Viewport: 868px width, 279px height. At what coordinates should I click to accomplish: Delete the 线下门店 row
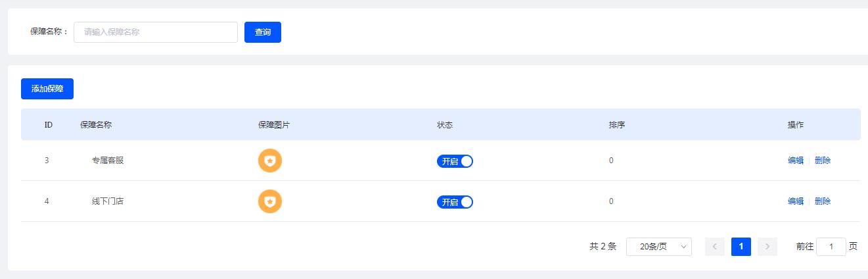coord(823,201)
